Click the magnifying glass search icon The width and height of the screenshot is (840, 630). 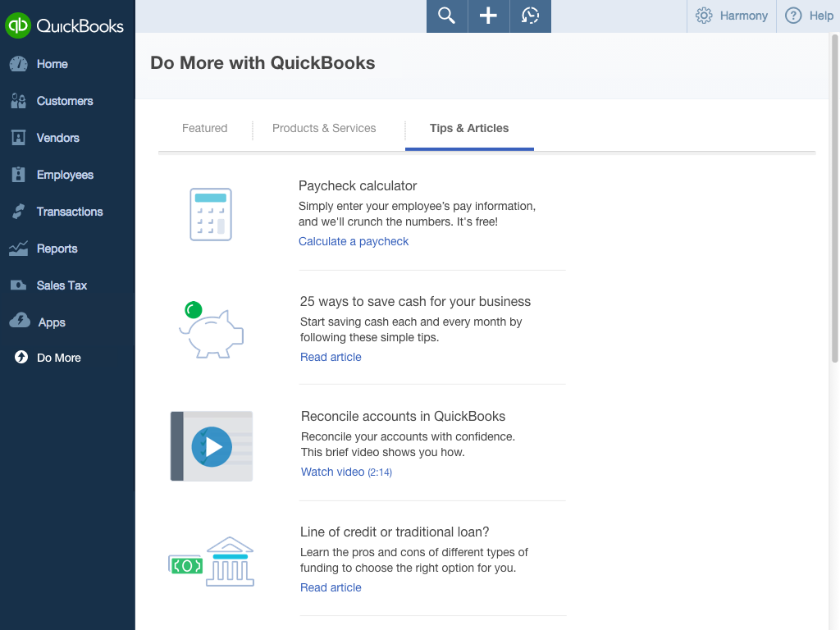446,16
